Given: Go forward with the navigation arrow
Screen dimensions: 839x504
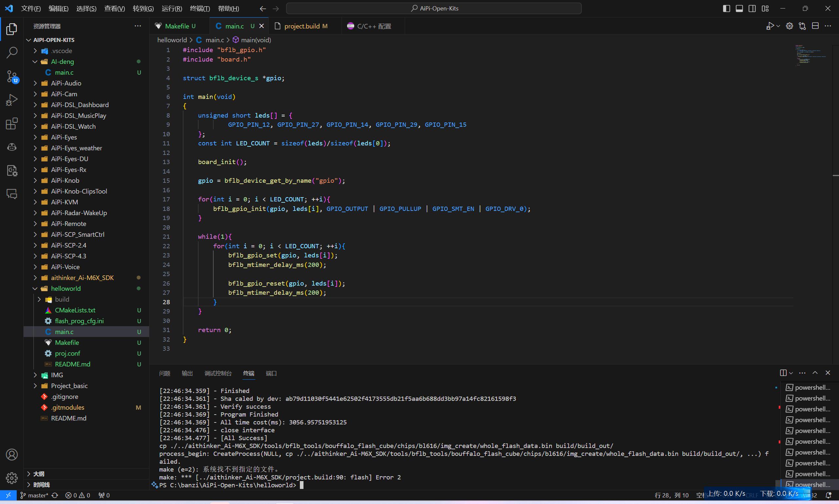Looking at the screenshot, I should click(276, 9).
